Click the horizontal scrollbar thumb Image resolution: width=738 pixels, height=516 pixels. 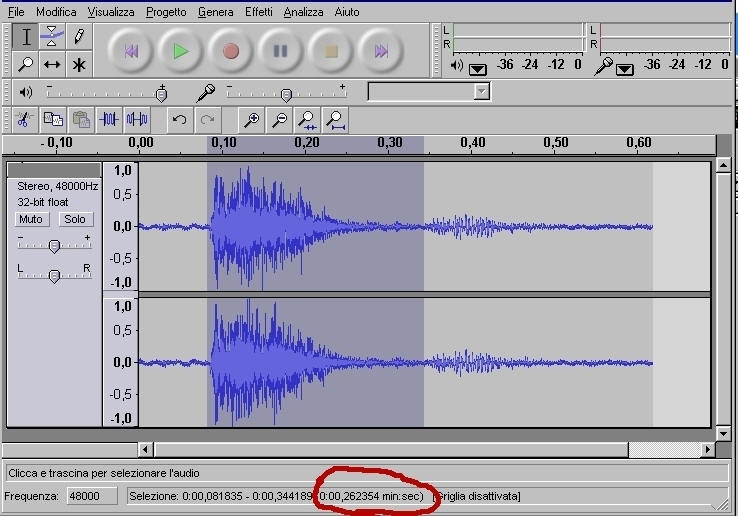tap(392, 450)
